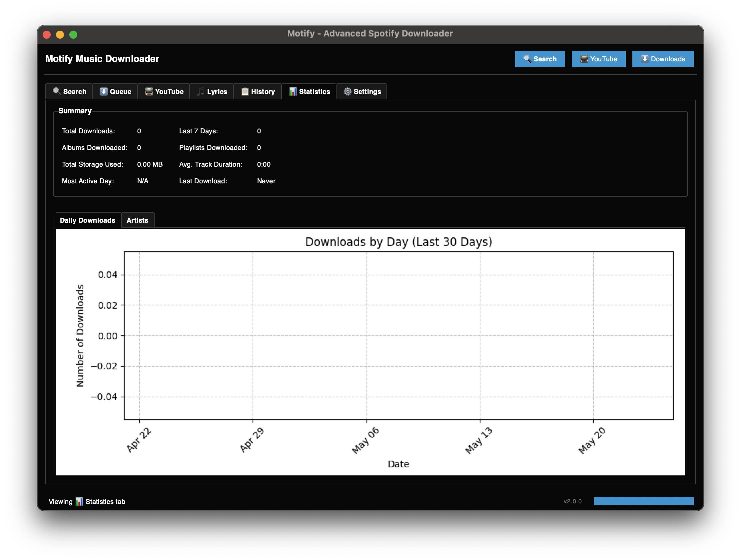
Task: Click the blue progress bar in status bar
Action: [643, 501]
